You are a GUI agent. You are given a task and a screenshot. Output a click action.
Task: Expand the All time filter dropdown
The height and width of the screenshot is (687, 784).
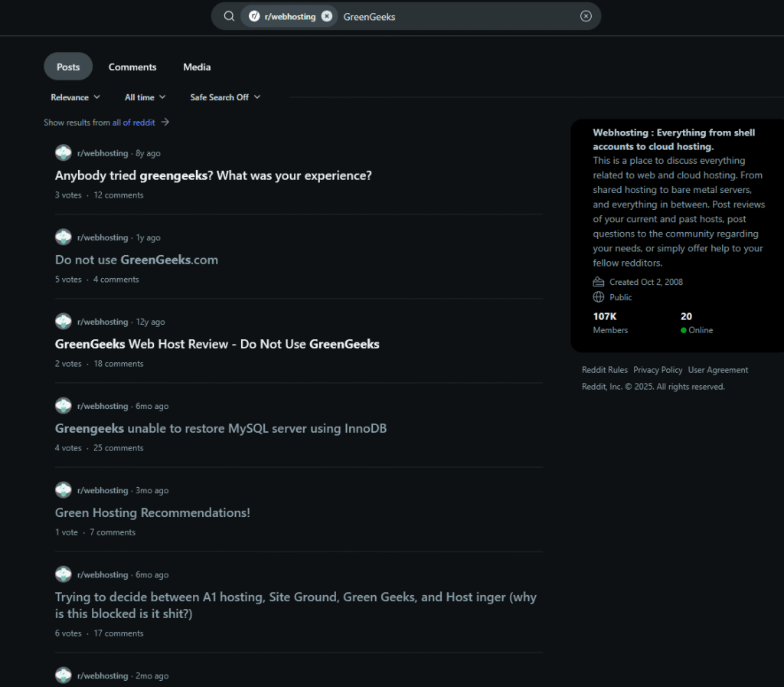(145, 97)
